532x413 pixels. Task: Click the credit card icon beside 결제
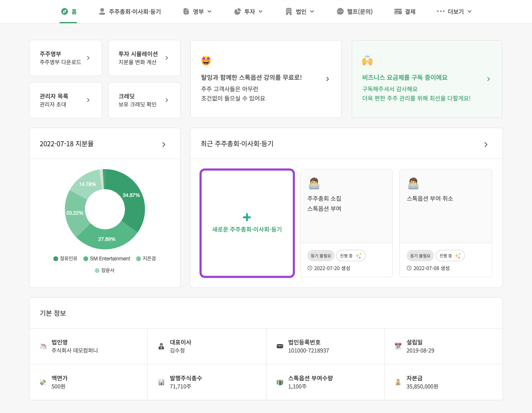pyautogui.click(x=398, y=12)
